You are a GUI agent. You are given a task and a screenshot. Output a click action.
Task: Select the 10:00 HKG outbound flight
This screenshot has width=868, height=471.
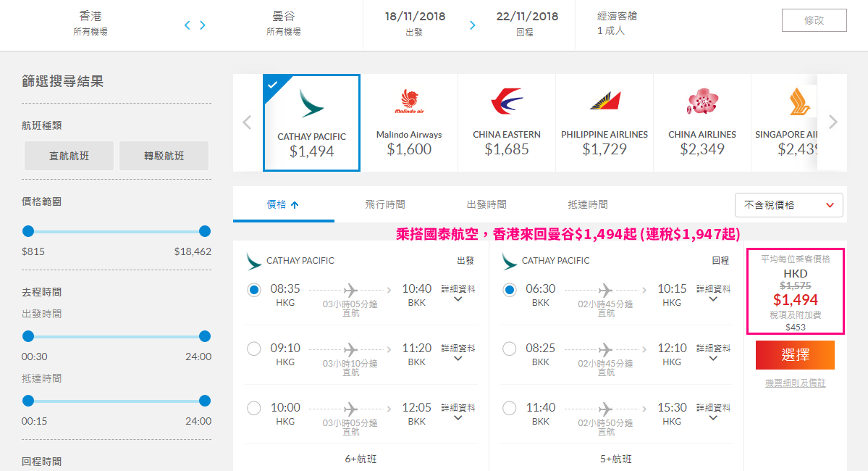254,409
